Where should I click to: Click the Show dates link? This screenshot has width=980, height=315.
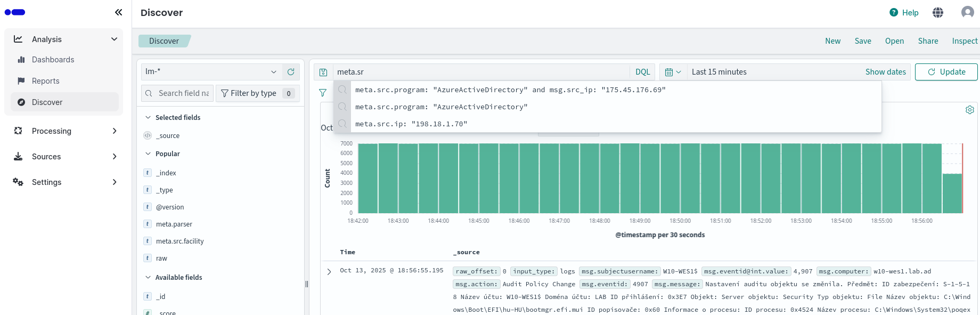click(885, 72)
